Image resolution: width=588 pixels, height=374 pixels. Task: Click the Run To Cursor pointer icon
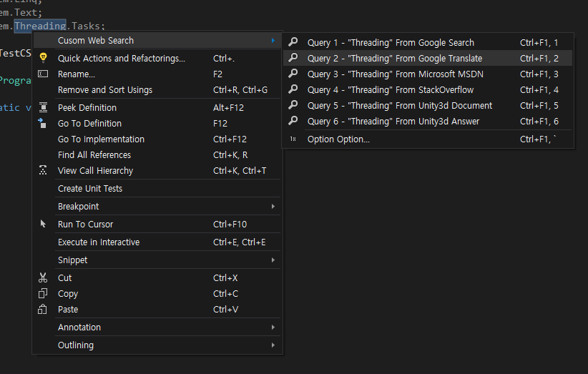pyautogui.click(x=43, y=224)
